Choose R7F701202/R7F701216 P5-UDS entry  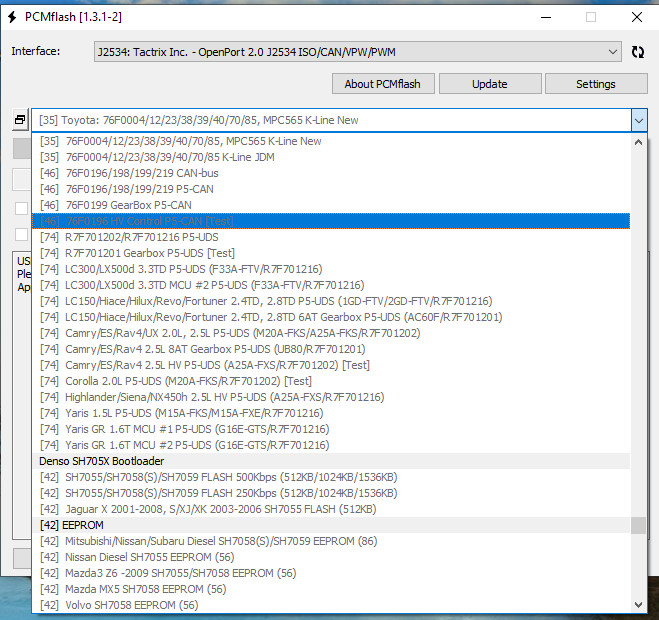click(331, 237)
